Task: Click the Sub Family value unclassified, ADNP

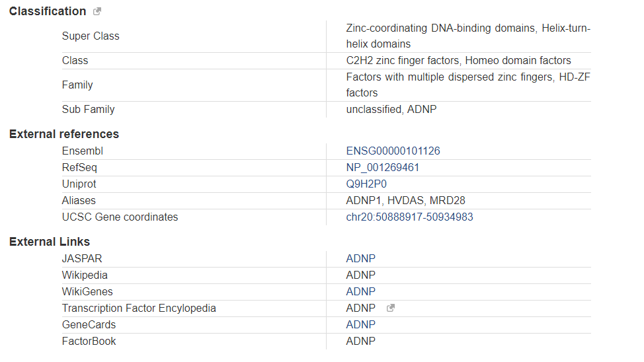Action: [x=391, y=109]
